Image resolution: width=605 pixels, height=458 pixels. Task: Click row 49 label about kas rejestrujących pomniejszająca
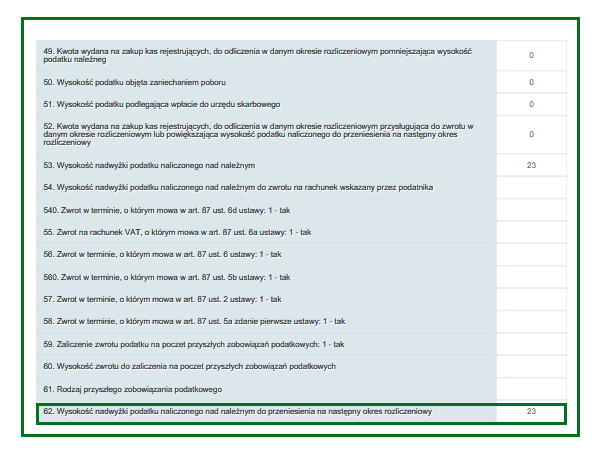point(257,55)
